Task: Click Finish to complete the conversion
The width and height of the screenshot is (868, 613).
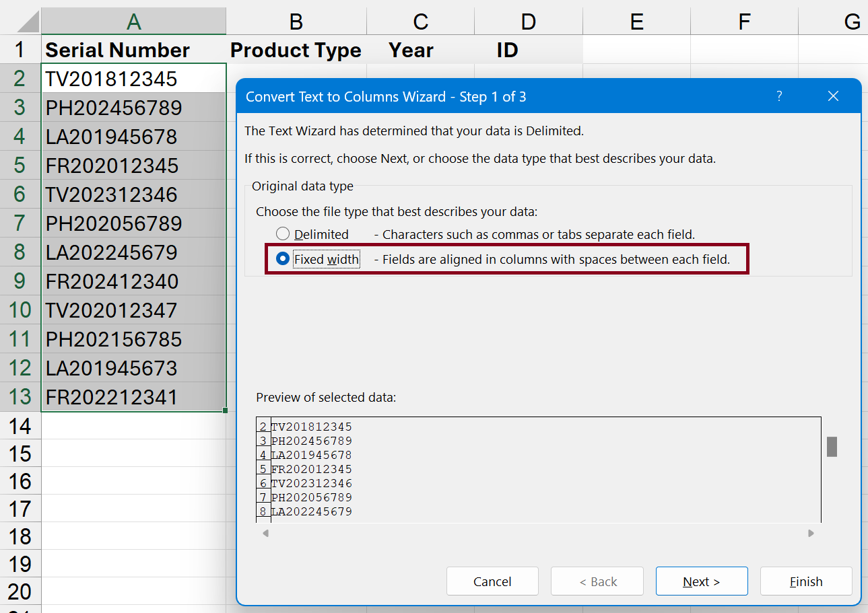Action: point(806,581)
